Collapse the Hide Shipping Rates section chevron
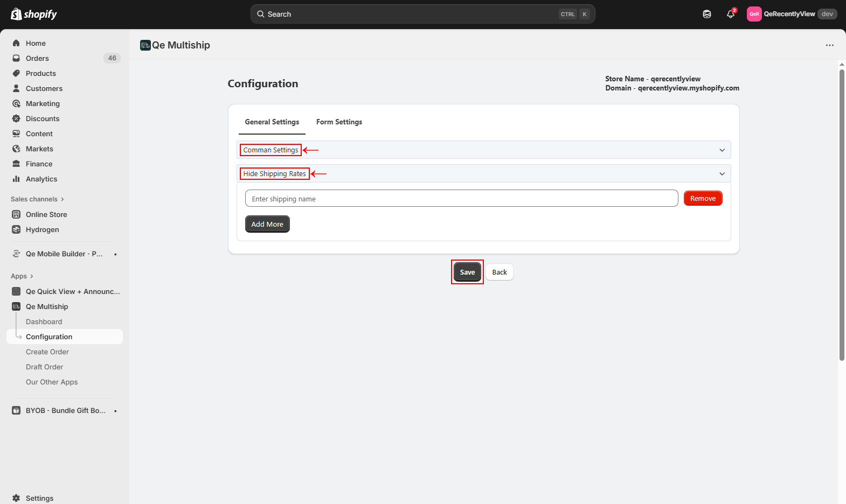The height and width of the screenshot is (504, 846). click(x=722, y=174)
